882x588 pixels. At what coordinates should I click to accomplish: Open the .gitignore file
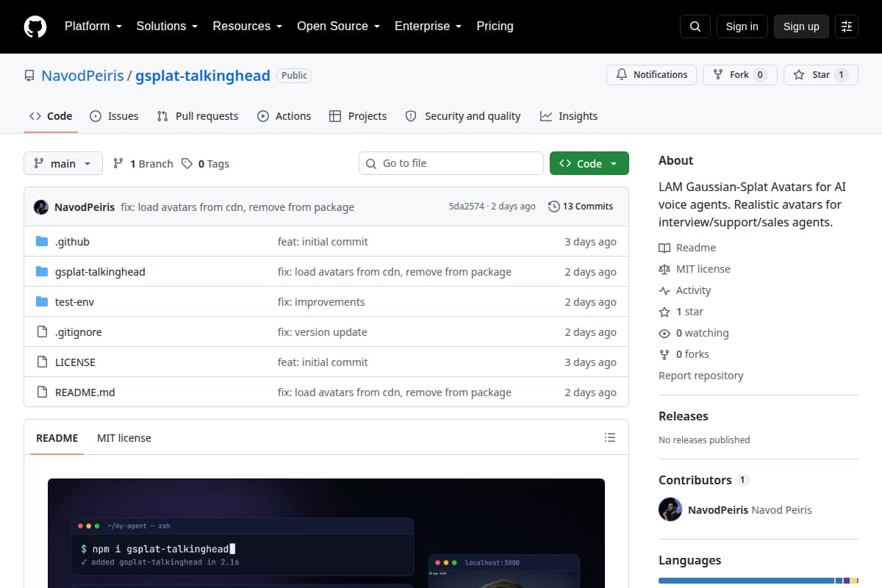tap(79, 332)
